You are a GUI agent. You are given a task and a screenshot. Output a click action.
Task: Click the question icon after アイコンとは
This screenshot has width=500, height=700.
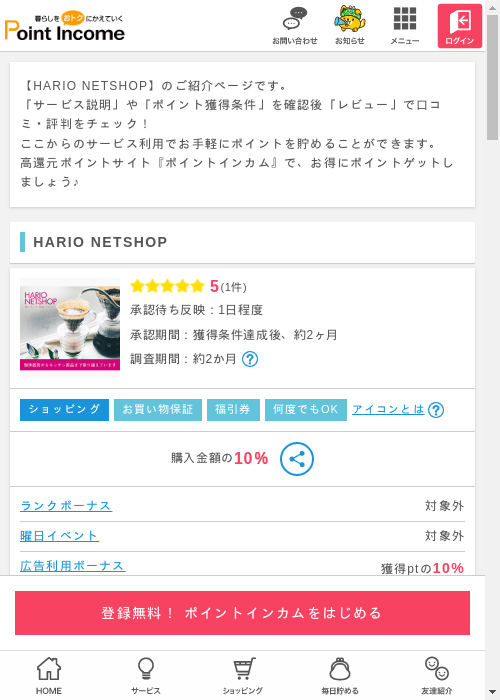coord(436,410)
